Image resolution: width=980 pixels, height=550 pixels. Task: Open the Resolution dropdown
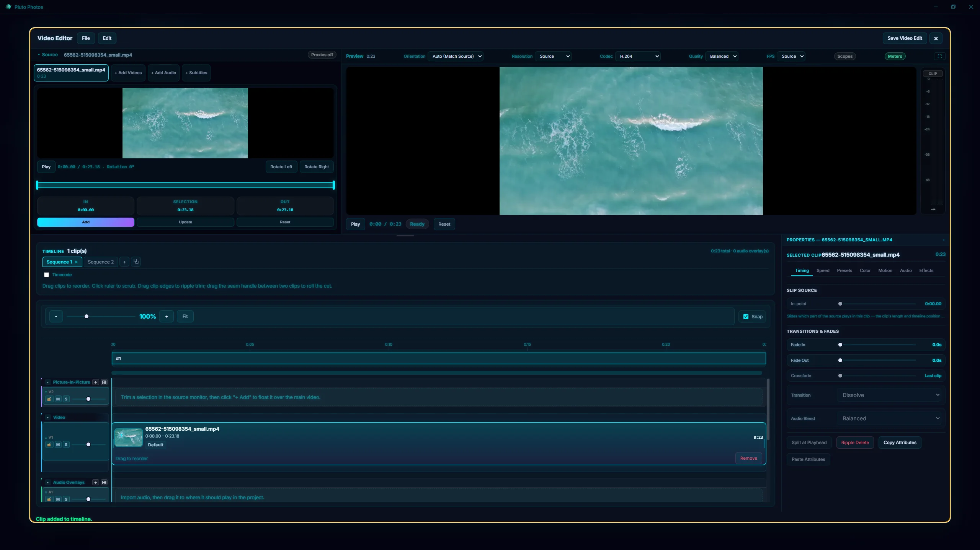pos(553,56)
